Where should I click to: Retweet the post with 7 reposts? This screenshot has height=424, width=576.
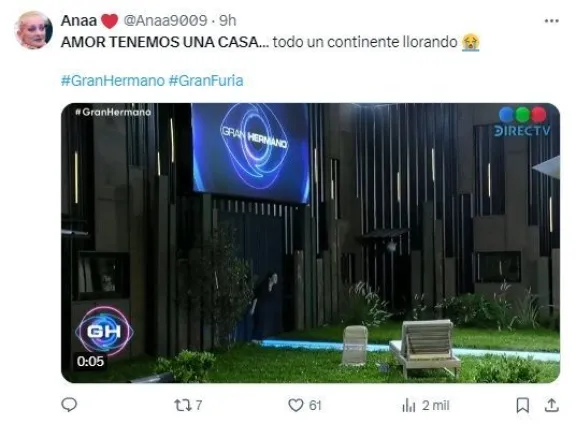[x=182, y=405]
